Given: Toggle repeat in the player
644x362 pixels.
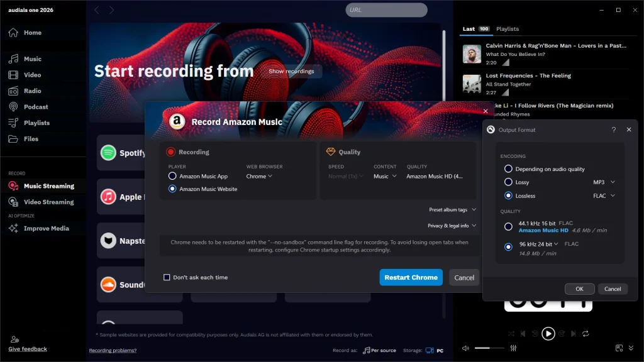Looking at the screenshot, I should click(x=586, y=334).
